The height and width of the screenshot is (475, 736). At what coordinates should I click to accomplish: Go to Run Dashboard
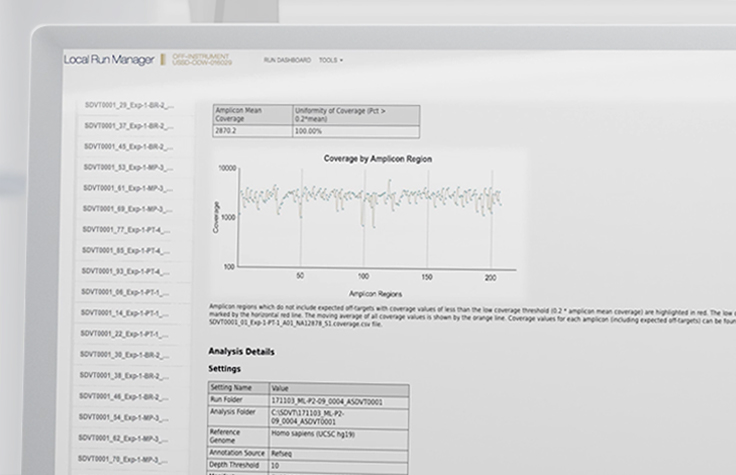[x=287, y=60]
